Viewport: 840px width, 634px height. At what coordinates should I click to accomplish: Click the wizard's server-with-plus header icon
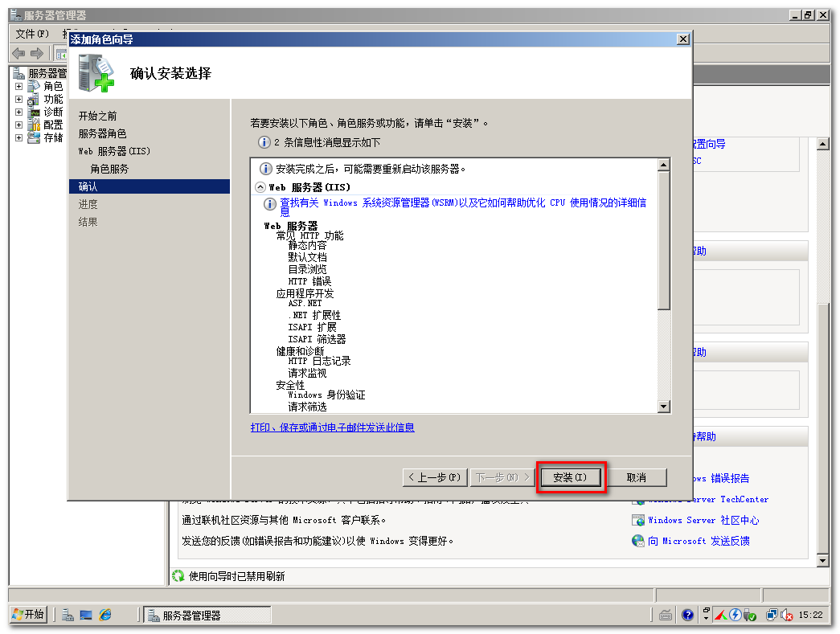[96, 73]
